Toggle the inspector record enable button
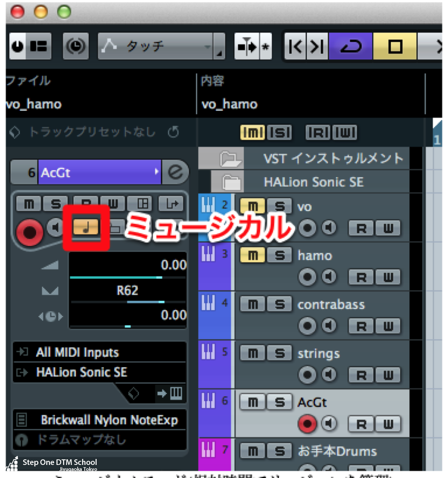Viewport: 448px width, 478px height. [x=29, y=232]
